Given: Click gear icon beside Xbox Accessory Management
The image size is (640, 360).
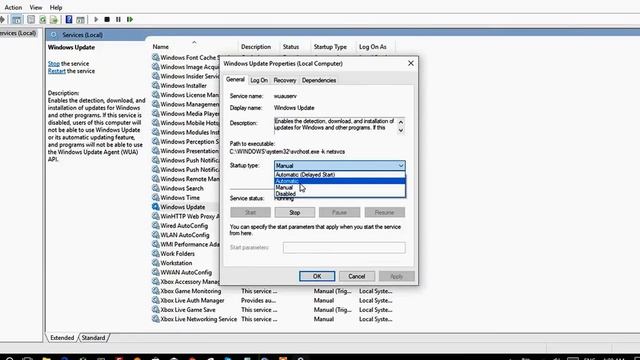Looking at the screenshot, I should click(x=156, y=282).
